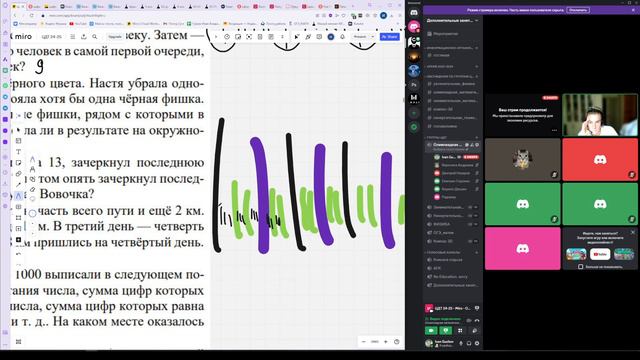640x360 pixels.
Task: Switch to the first active Miro browser tab
Action: pos(18,7)
